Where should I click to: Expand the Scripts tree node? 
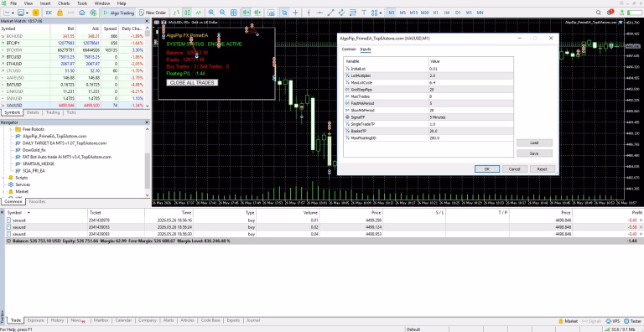pyautogui.click(x=3, y=178)
